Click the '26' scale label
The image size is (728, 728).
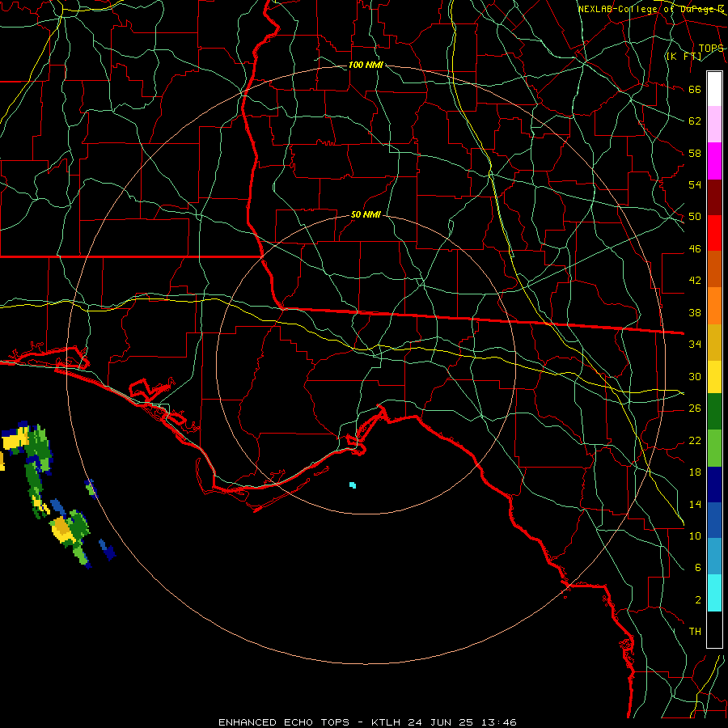click(x=695, y=408)
